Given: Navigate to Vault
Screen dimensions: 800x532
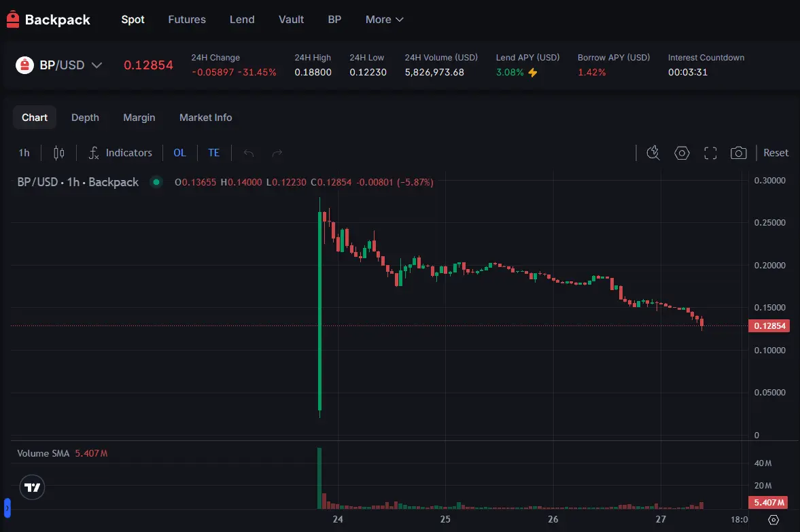Looking at the screenshot, I should coord(291,20).
